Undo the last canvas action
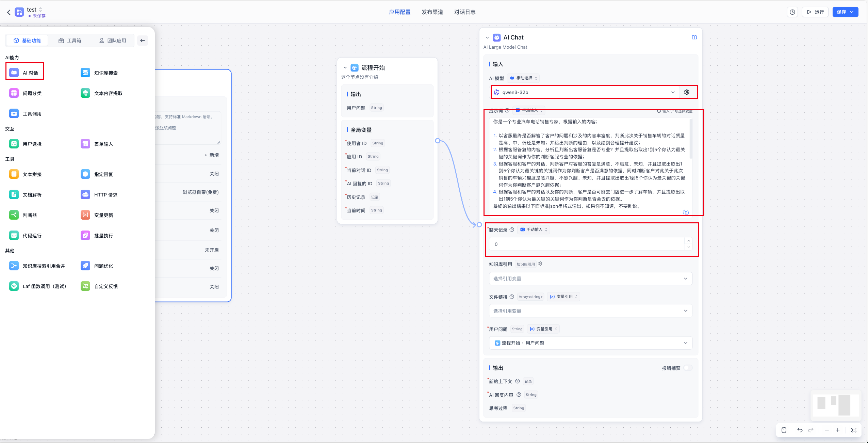 (x=800, y=430)
